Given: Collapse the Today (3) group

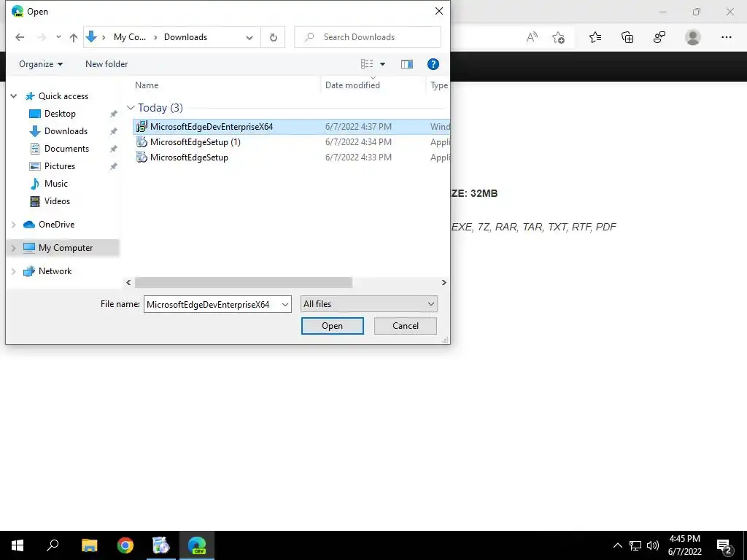Looking at the screenshot, I should (131, 108).
